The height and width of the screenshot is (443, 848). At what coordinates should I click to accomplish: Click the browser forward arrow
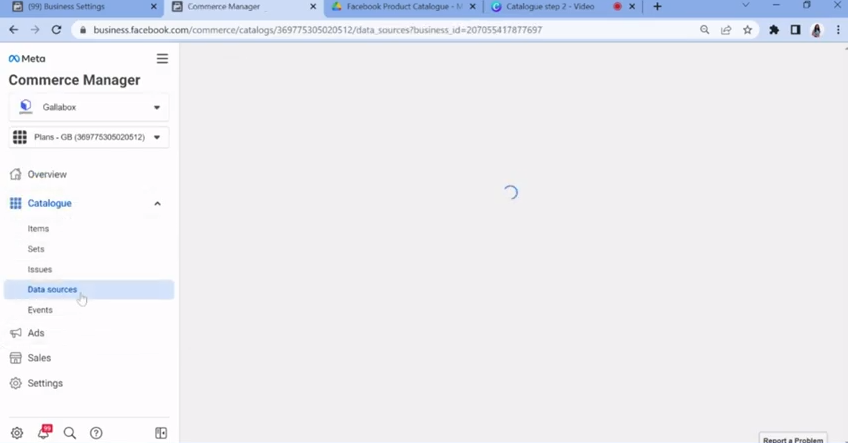(35, 30)
